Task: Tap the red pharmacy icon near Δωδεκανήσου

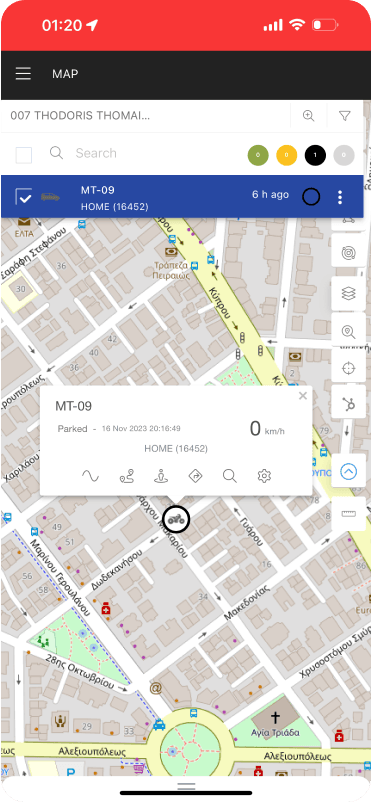Action: (106, 610)
